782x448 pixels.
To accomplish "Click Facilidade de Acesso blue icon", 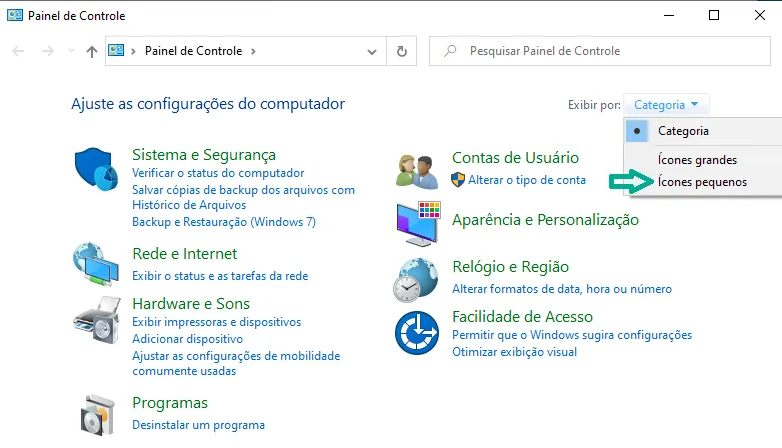I will (x=417, y=333).
